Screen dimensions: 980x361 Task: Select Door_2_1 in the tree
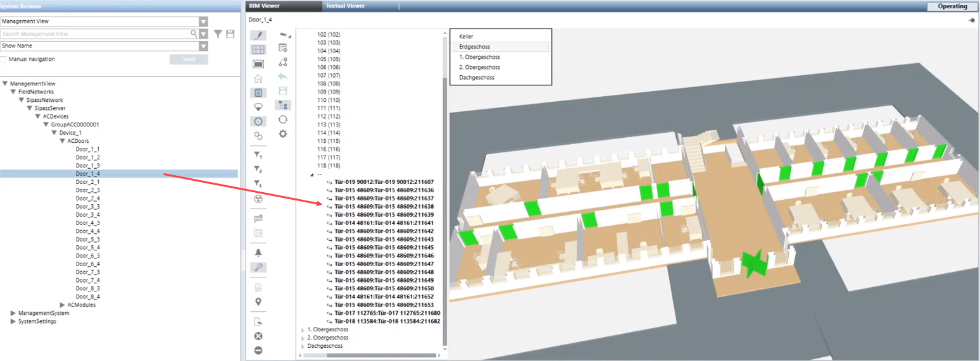click(x=87, y=182)
